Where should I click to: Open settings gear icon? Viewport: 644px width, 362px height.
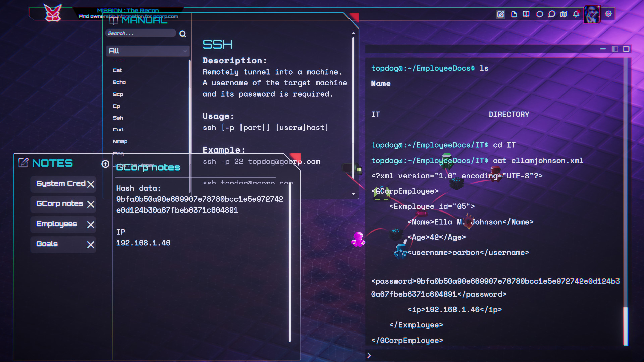tap(608, 14)
